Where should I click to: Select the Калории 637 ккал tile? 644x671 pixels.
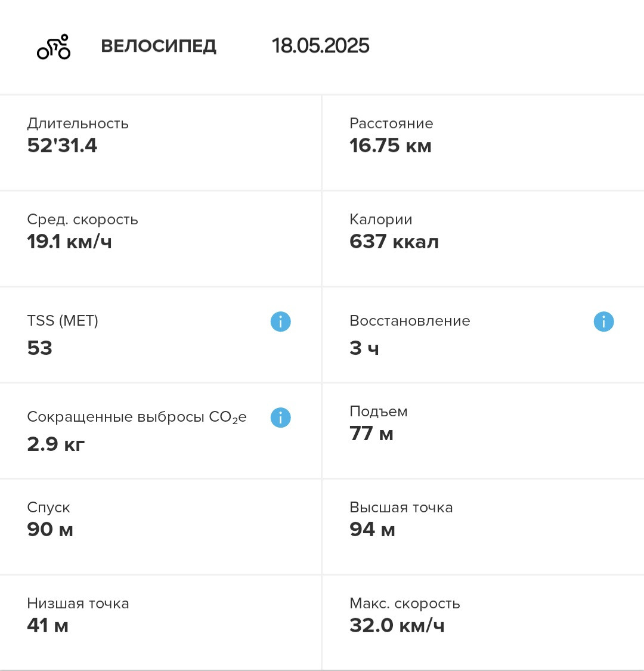tap(483, 239)
